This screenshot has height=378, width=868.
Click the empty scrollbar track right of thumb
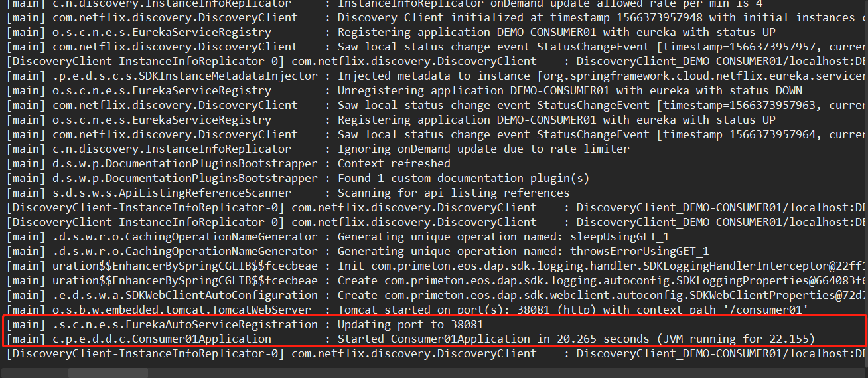pyautogui.click(x=465, y=373)
